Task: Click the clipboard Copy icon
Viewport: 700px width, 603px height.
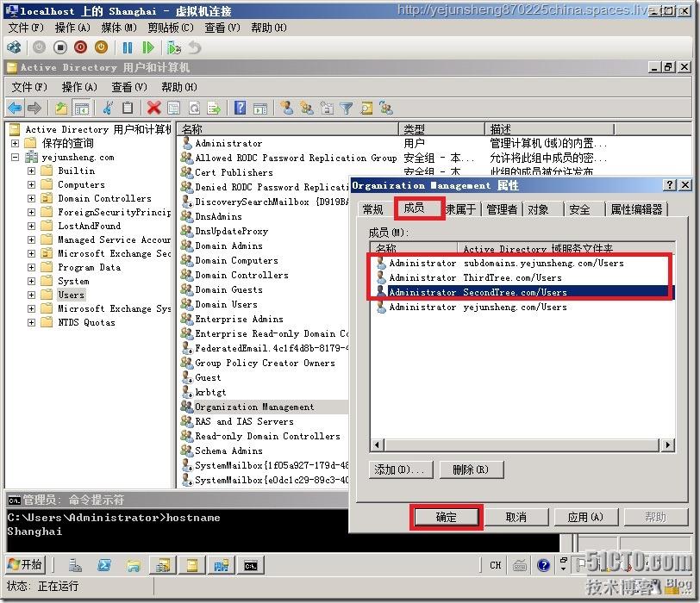Action: [128, 108]
